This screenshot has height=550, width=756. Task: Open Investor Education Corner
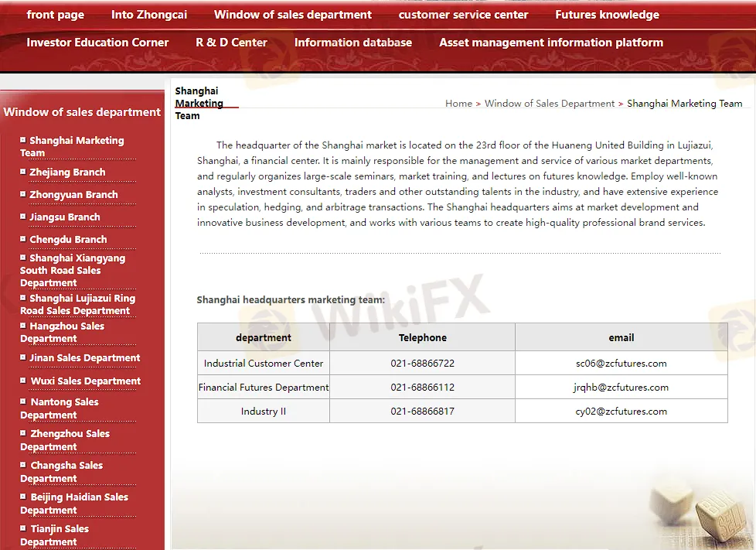click(x=97, y=43)
